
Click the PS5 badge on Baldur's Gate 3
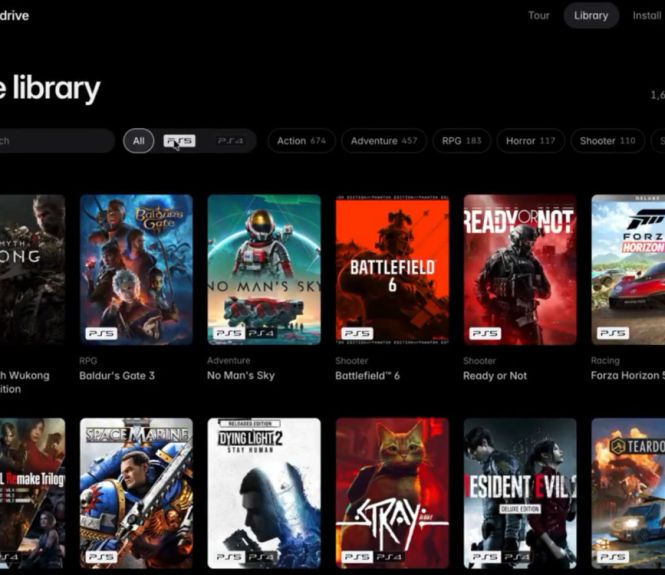coord(101,333)
